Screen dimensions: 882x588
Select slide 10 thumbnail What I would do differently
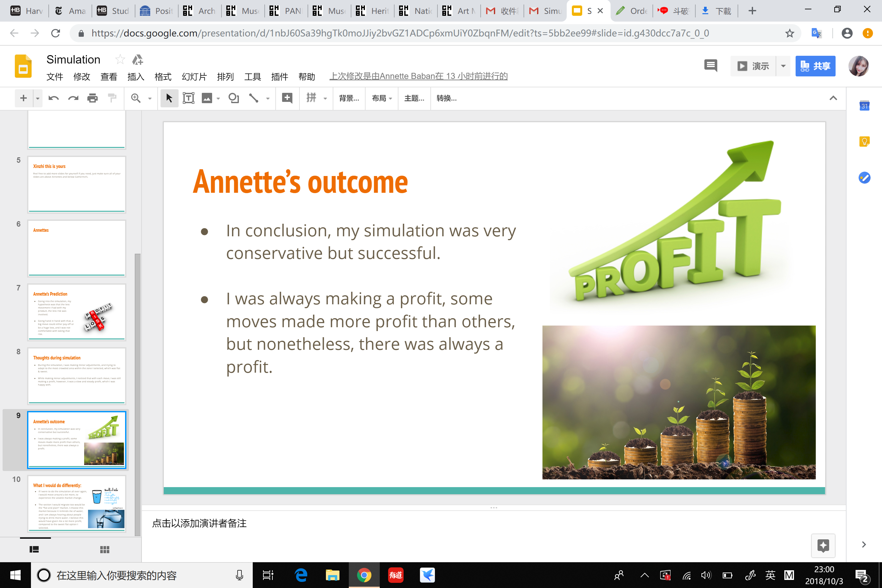[76, 503]
